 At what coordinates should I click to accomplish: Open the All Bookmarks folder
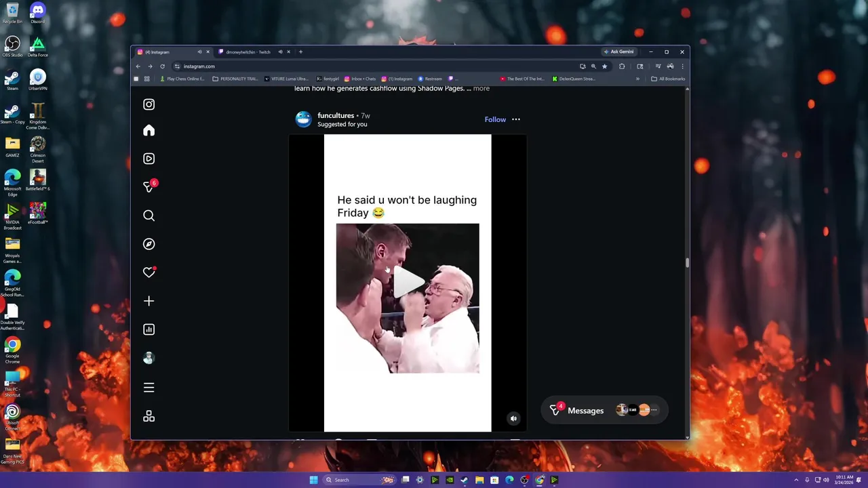pyautogui.click(x=668, y=79)
